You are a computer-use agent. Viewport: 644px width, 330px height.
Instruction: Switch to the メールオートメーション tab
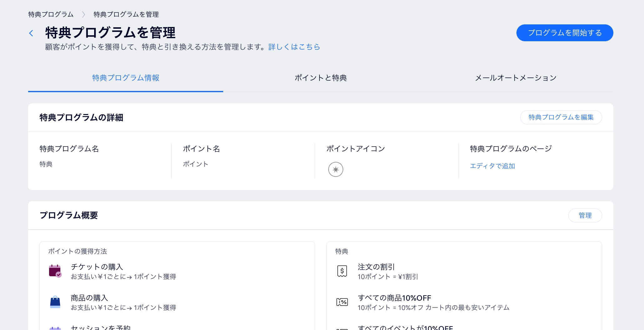pyautogui.click(x=516, y=78)
